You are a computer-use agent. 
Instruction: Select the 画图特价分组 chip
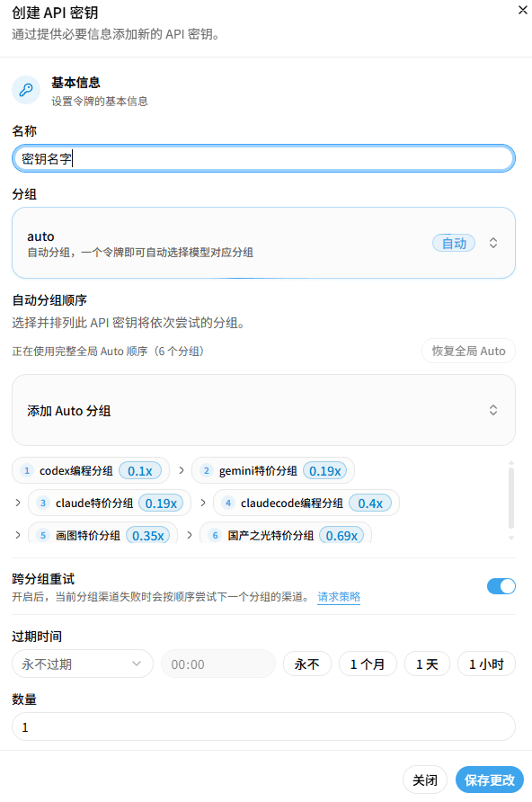[x=102, y=535]
